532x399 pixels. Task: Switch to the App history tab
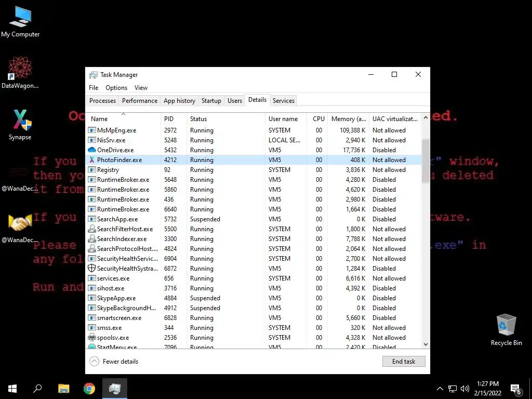click(x=179, y=101)
